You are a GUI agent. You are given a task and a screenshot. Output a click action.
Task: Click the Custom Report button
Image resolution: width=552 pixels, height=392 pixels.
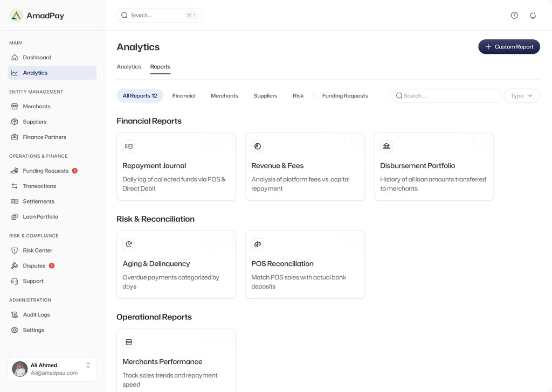click(509, 47)
